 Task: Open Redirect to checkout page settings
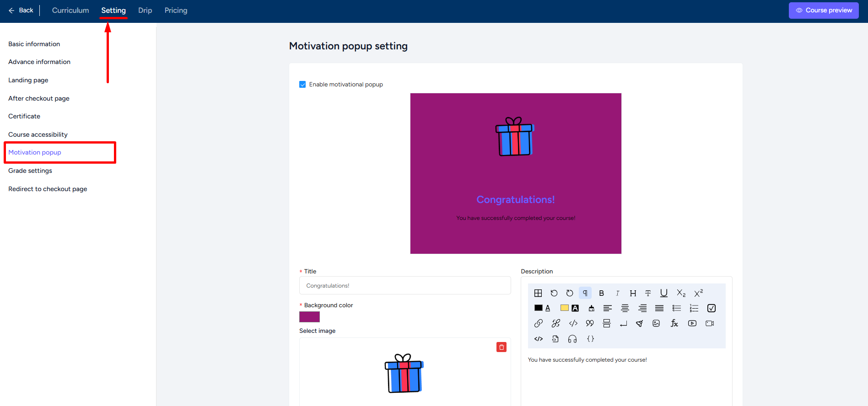[48, 189]
